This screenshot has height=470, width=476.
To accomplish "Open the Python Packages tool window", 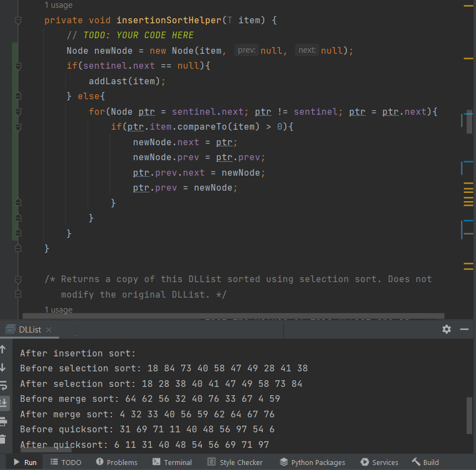I will [x=313, y=462].
